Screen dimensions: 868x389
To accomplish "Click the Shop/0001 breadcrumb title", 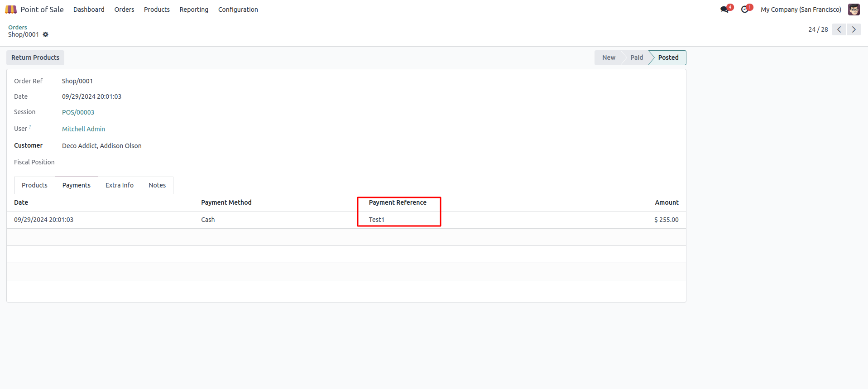I will (24, 34).
